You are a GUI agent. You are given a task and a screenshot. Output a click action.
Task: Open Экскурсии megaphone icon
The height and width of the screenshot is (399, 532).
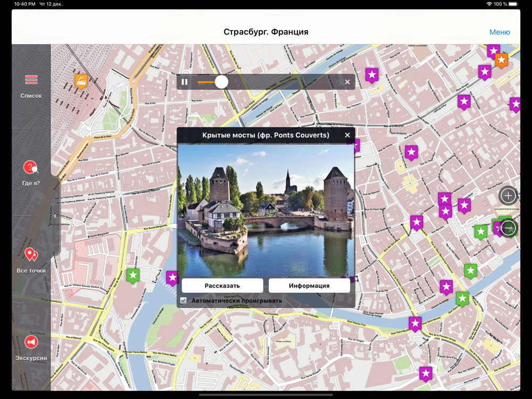click(x=31, y=342)
